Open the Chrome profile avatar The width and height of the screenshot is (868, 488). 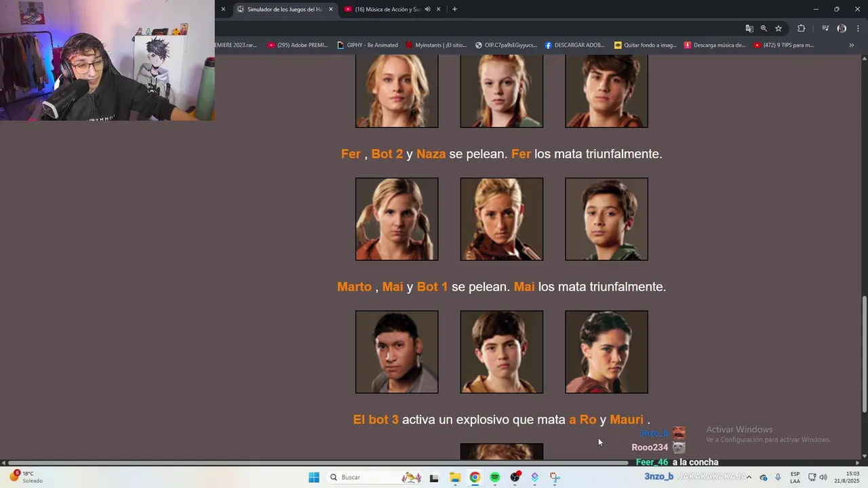click(x=842, y=28)
